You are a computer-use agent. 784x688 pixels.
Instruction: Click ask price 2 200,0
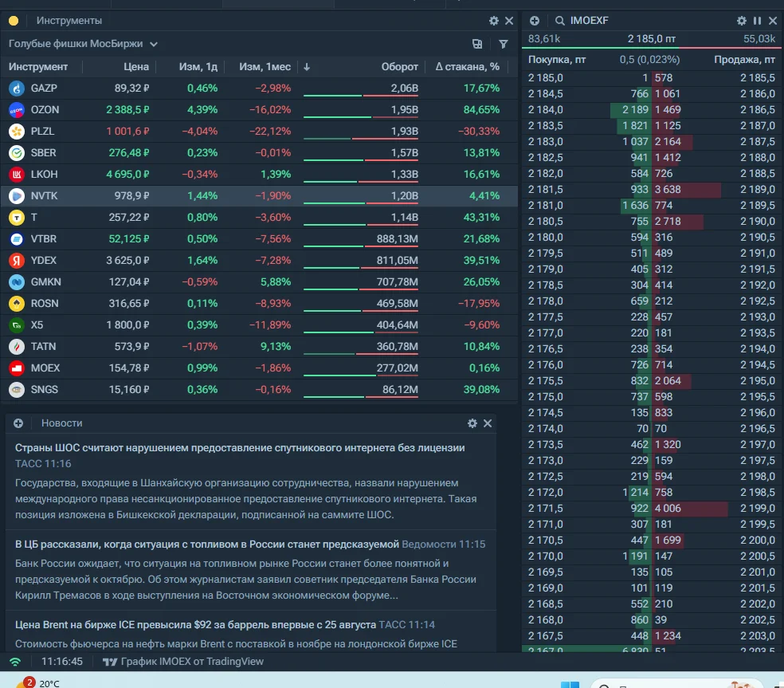758,541
